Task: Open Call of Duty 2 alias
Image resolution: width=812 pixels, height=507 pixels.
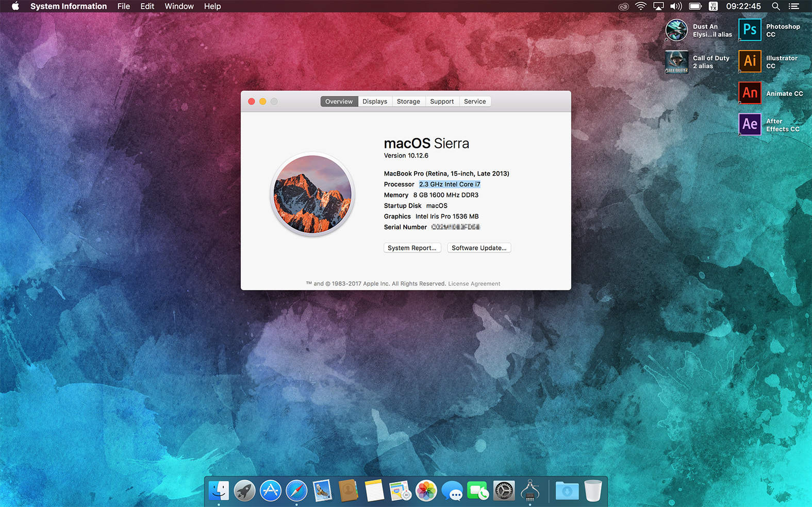Action: tap(676, 61)
